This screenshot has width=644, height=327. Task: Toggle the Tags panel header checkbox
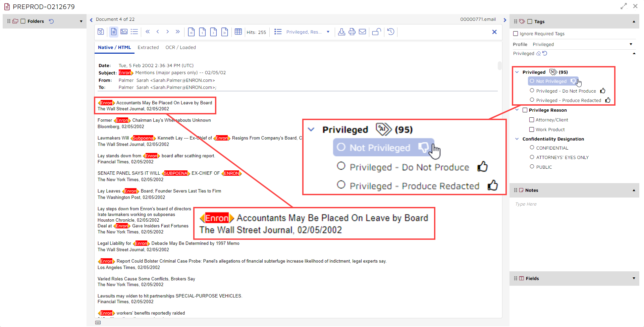pos(530,21)
